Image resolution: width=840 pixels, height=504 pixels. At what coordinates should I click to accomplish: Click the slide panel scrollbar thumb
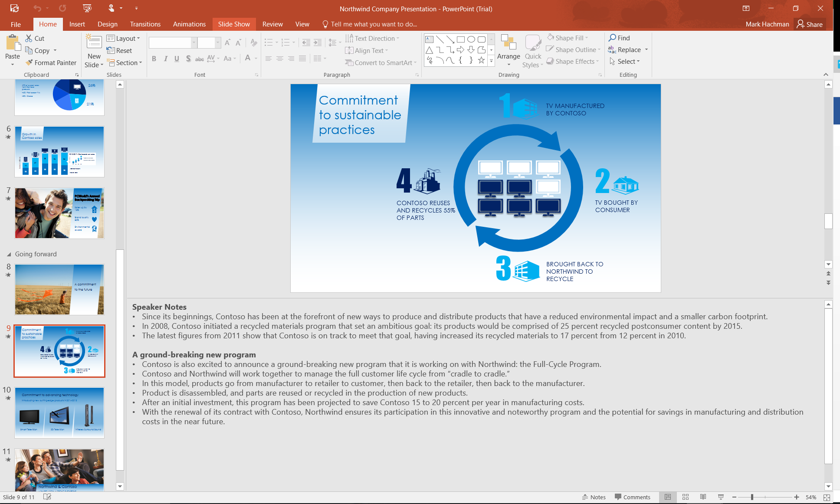coord(120,360)
